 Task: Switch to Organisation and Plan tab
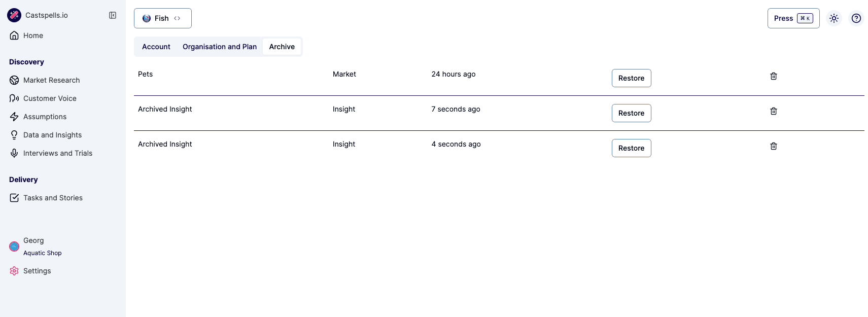click(220, 47)
